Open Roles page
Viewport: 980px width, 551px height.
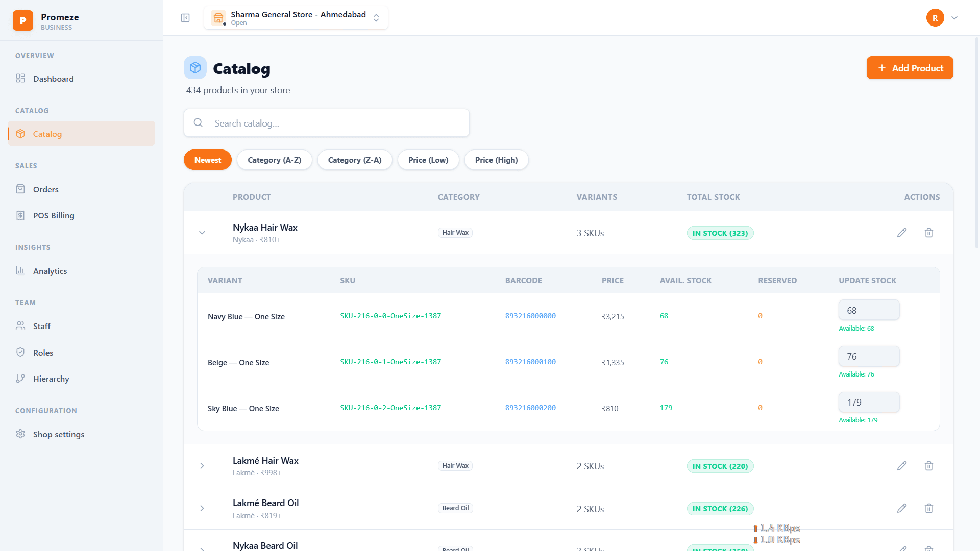pos(82,353)
